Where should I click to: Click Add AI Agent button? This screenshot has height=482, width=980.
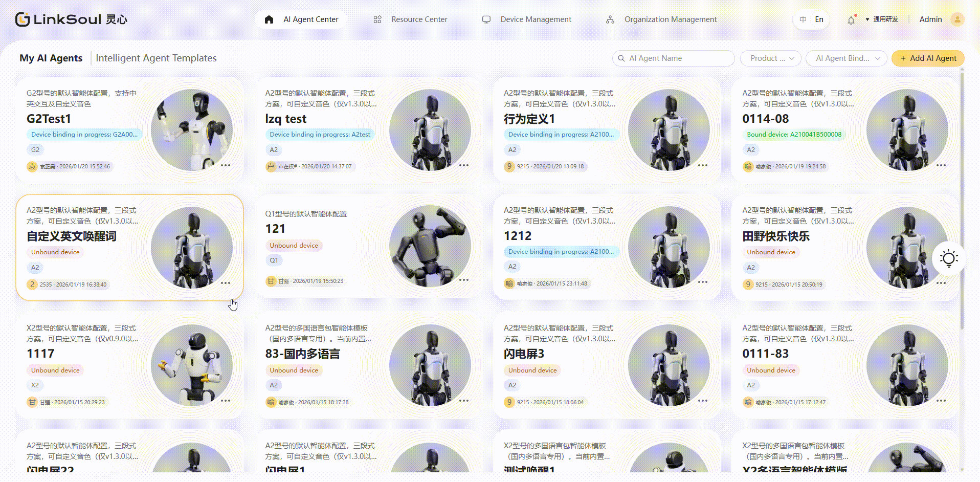tap(928, 58)
